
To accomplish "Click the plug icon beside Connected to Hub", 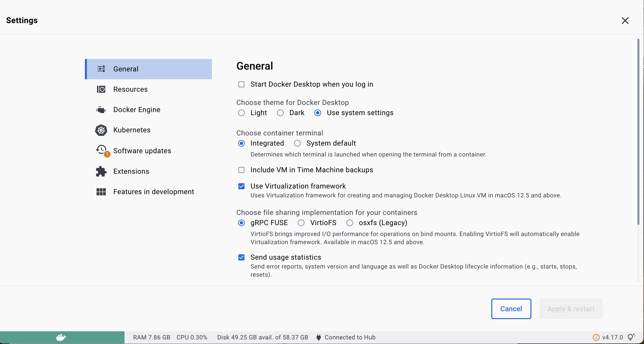I will coord(318,337).
